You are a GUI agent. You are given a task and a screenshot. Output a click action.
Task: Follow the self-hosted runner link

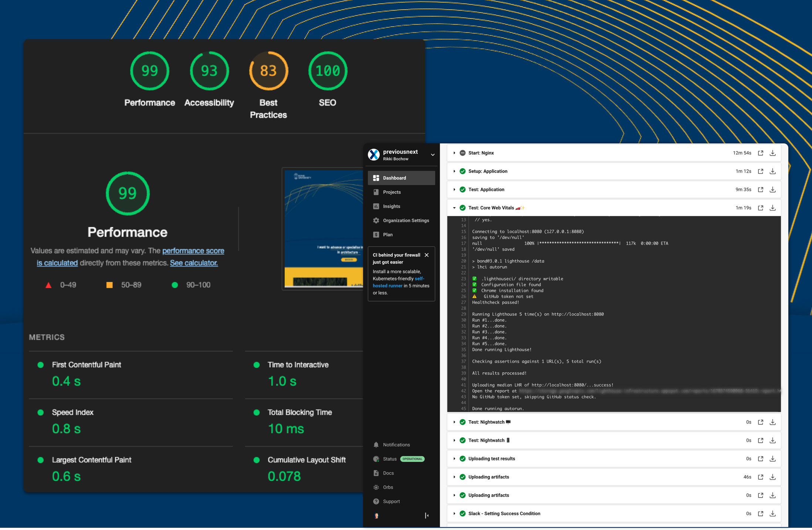tap(387, 286)
